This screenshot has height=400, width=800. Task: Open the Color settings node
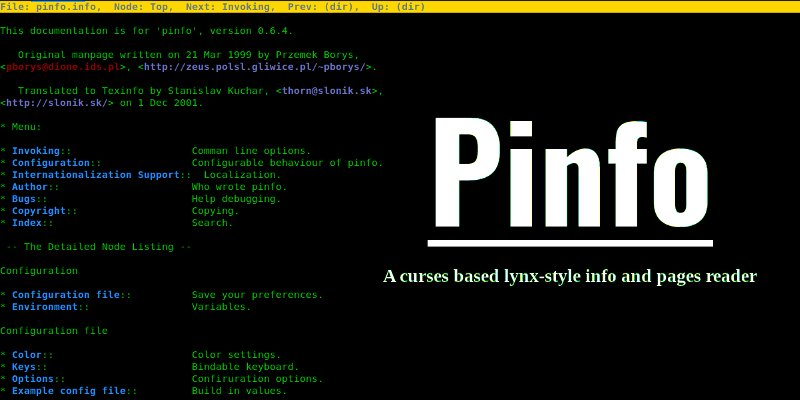pos(27,355)
